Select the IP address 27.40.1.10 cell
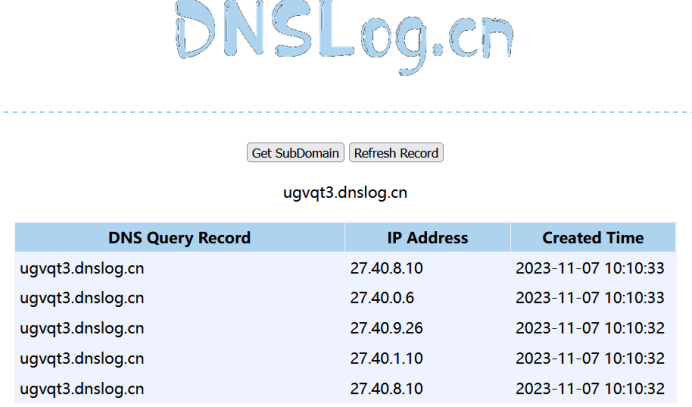Image resolution: width=692 pixels, height=407 pixels. pos(387,358)
